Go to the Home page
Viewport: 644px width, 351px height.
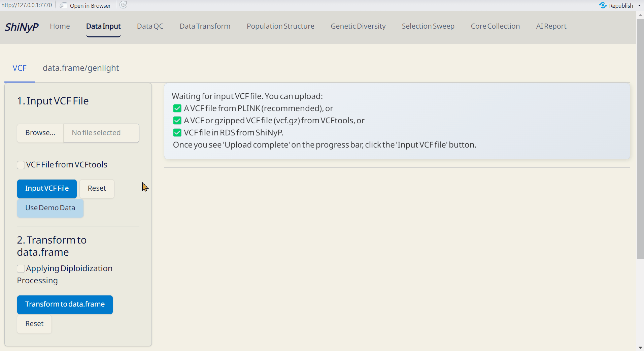pos(60,26)
